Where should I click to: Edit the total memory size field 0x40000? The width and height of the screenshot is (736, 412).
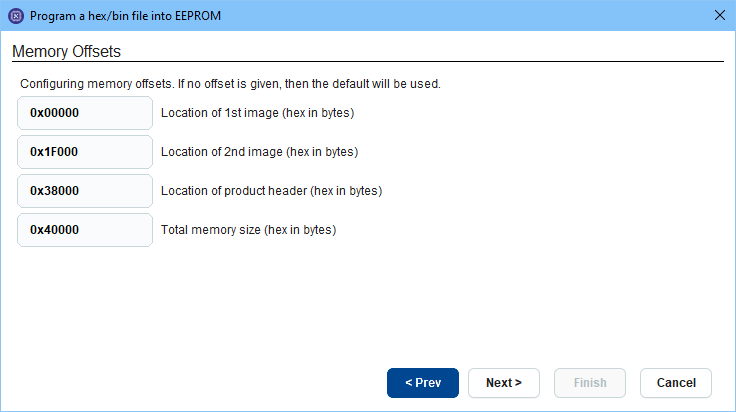tap(85, 230)
